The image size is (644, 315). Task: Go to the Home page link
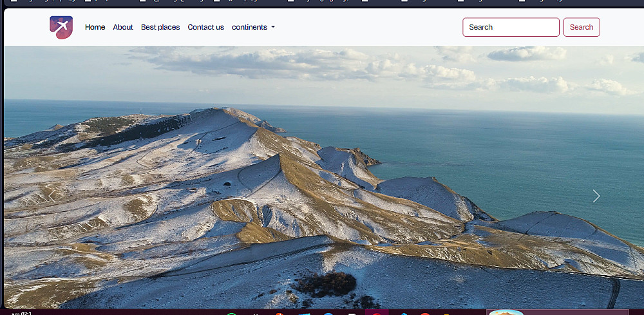tap(95, 27)
